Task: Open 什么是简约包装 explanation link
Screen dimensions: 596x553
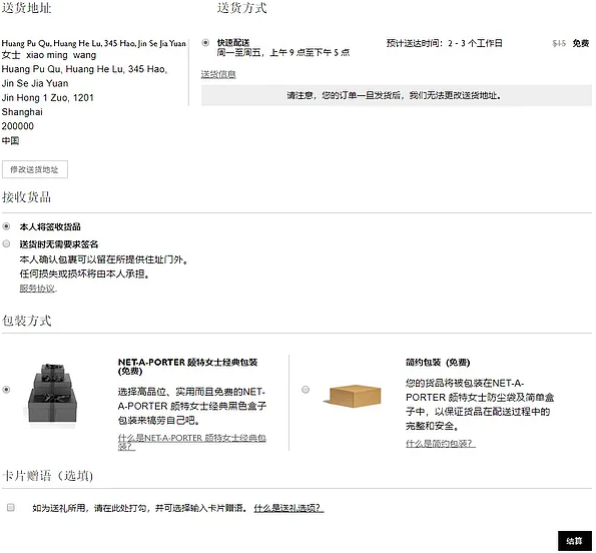Action: [x=441, y=444]
